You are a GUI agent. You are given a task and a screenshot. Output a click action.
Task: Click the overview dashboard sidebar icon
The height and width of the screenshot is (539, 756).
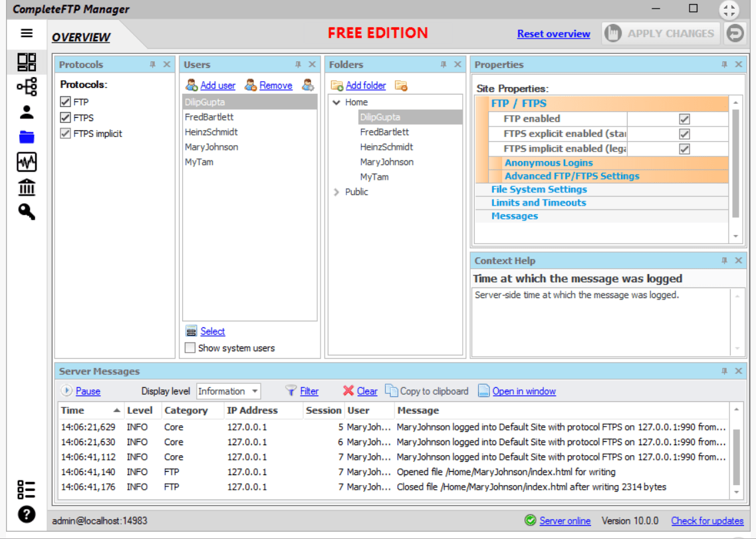tap(27, 63)
